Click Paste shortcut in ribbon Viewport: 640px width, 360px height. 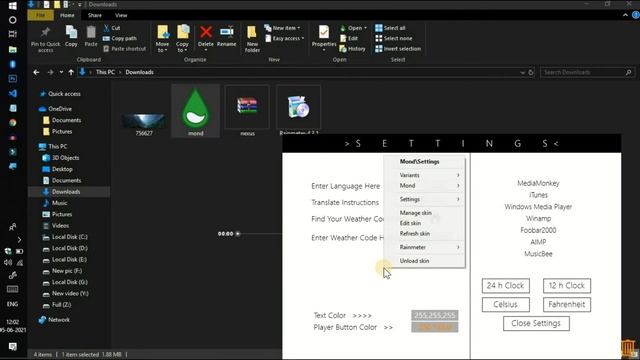coord(124,49)
